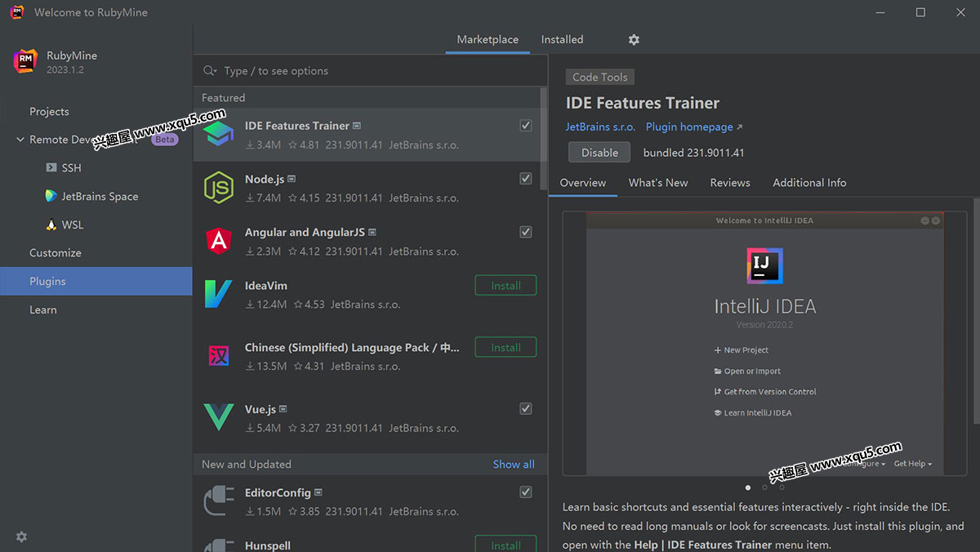Click the RubyMine icon in the title bar
Viewport: 980px width, 552px height.
coord(17,12)
